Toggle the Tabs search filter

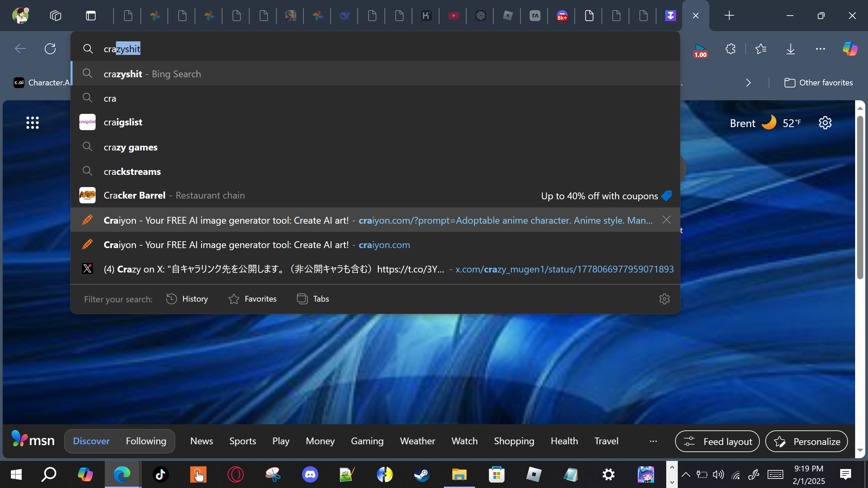pyautogui.click(x=313, y=299)
